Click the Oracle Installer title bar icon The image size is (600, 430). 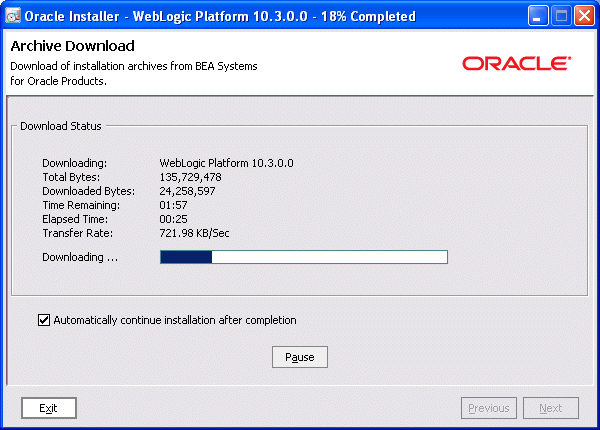pyautogui.click(x=13, y=16)
